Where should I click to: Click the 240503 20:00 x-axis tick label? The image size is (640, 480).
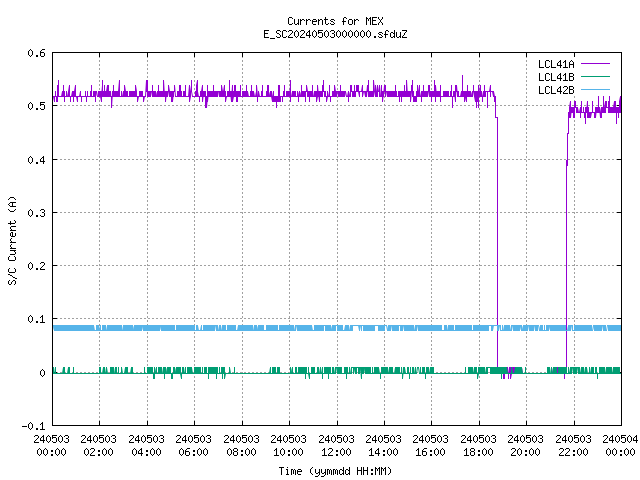pos(525,446)
